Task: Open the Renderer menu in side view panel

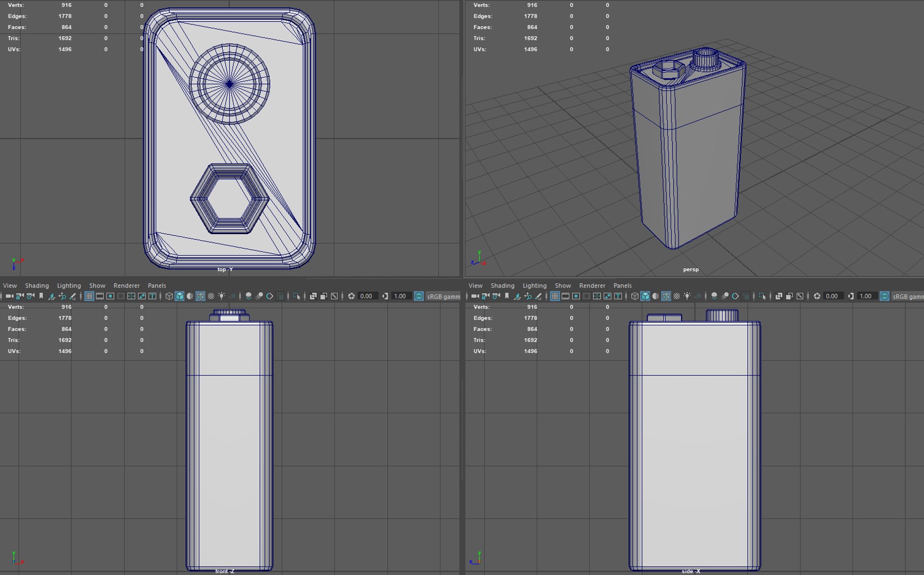Action: 592,286
